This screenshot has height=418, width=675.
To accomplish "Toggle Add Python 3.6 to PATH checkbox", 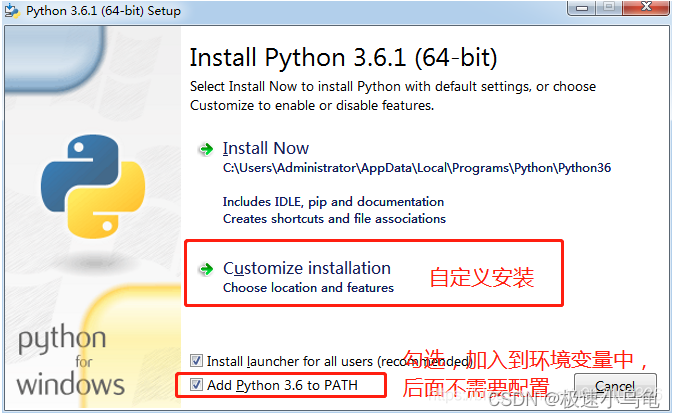I will pyautogui.click(x=196, y=384).
